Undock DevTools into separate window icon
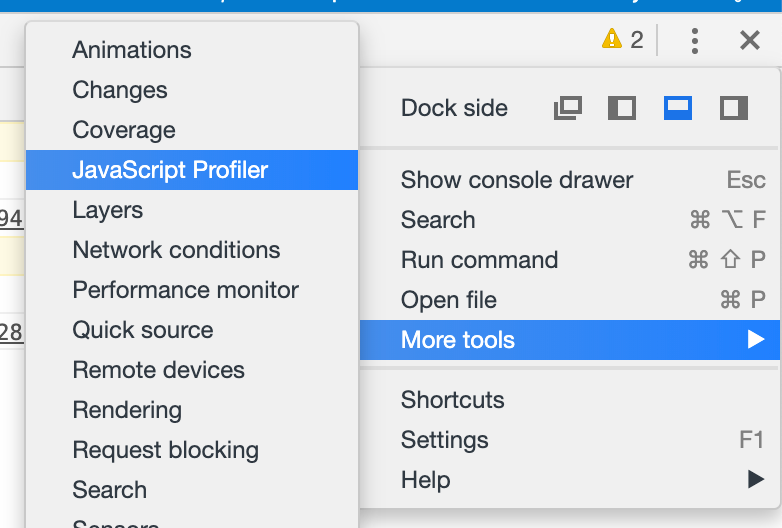 point(568,108)
